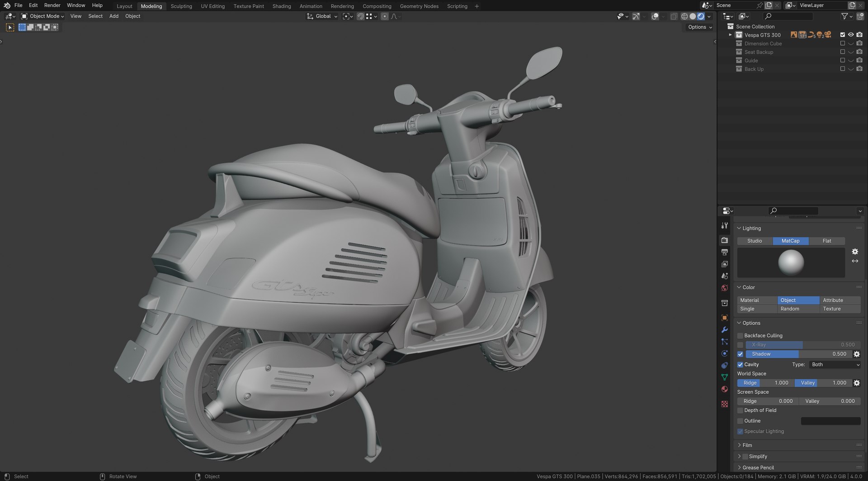Image resolution: width=868 pixels, height=481 pixels.
Task: Open the Object Data mesh properties tab
Action: (x=725, y=377)
